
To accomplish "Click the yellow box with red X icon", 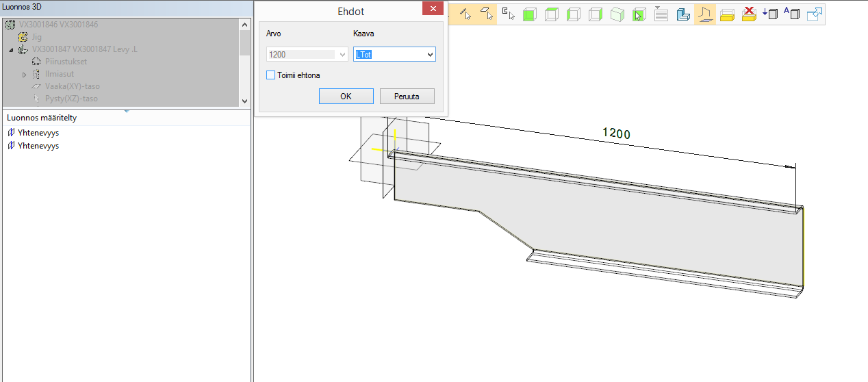I will [749, 14].
